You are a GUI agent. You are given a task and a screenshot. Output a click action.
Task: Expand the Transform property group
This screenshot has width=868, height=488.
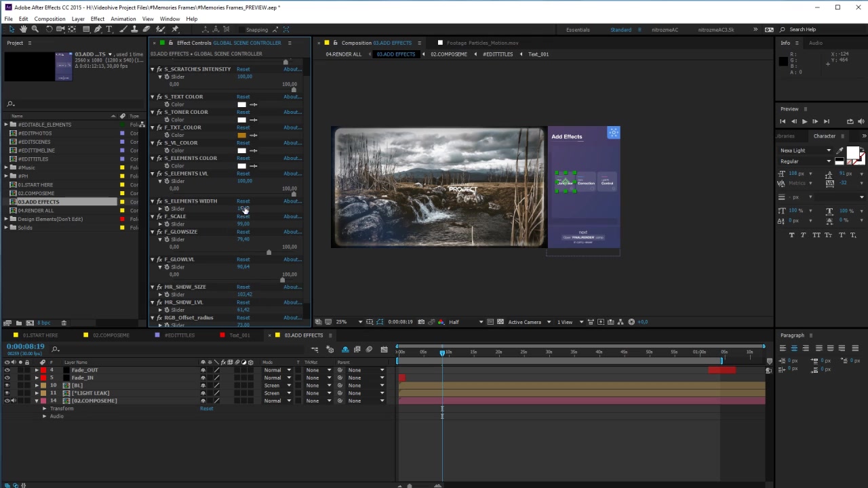45,409
